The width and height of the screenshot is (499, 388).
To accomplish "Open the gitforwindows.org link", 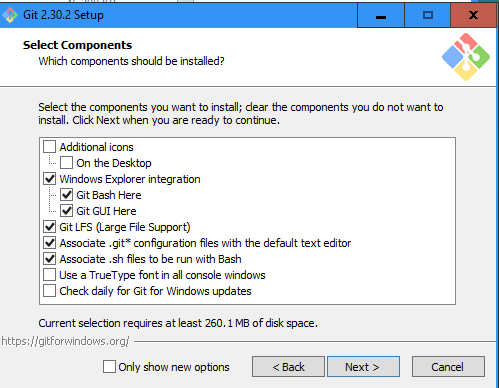I will 65,341.
